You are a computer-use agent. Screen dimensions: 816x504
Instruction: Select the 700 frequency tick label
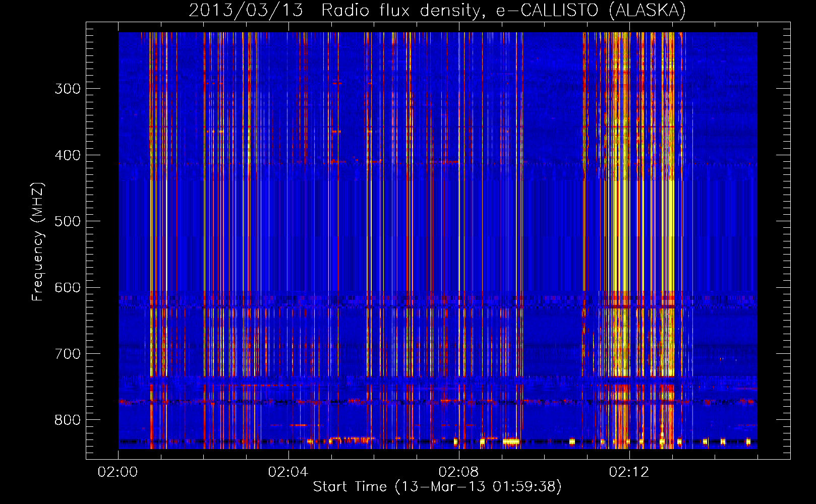[68, 354]
